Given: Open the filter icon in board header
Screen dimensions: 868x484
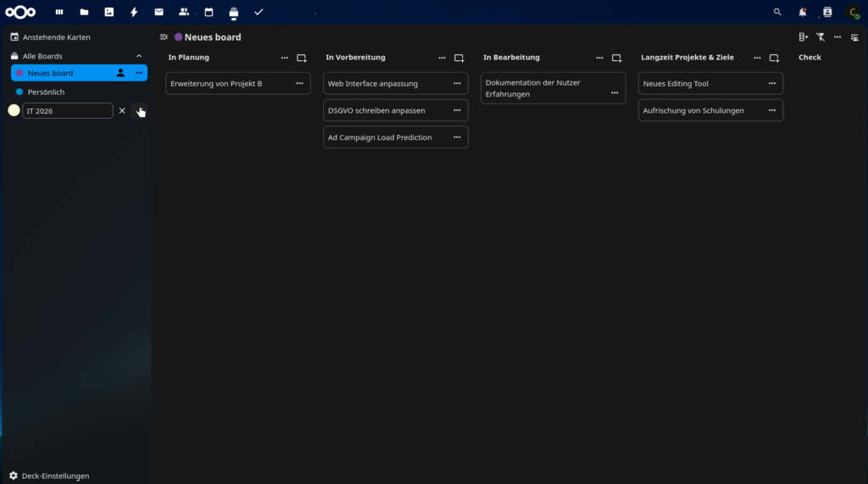Looking at the screenshot, I should (x=821, y=37).
